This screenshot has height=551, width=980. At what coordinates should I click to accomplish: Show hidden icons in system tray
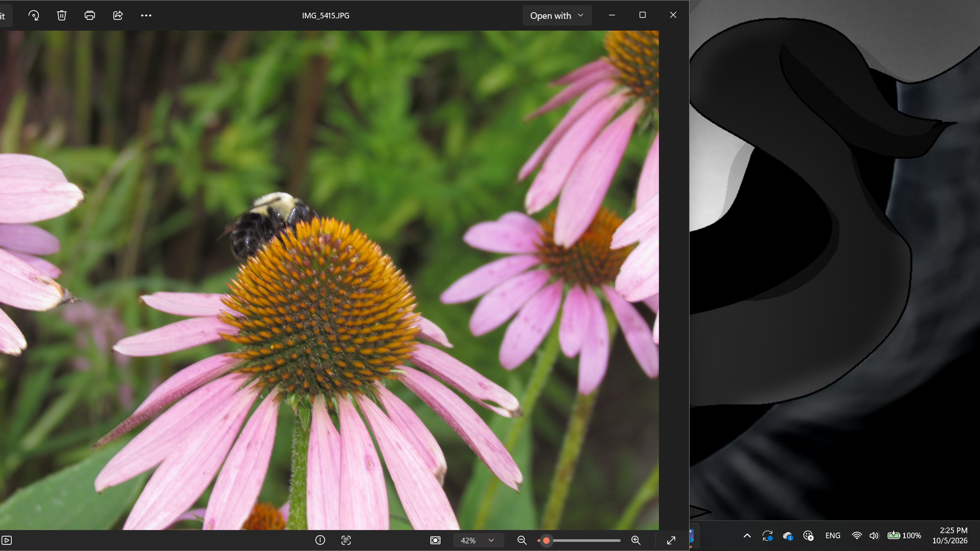pos(747,536)
